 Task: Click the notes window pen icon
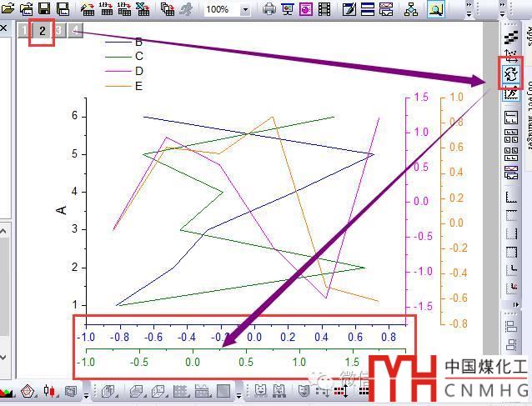tap(349, 9)
